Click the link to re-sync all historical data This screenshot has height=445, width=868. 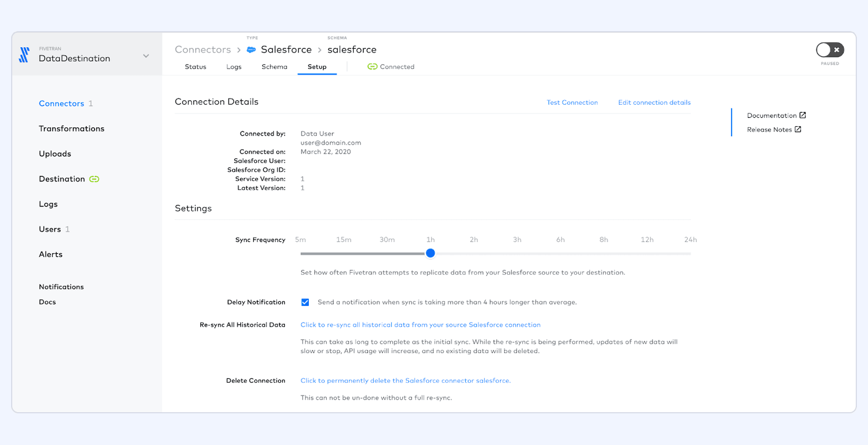pos(420,324)
